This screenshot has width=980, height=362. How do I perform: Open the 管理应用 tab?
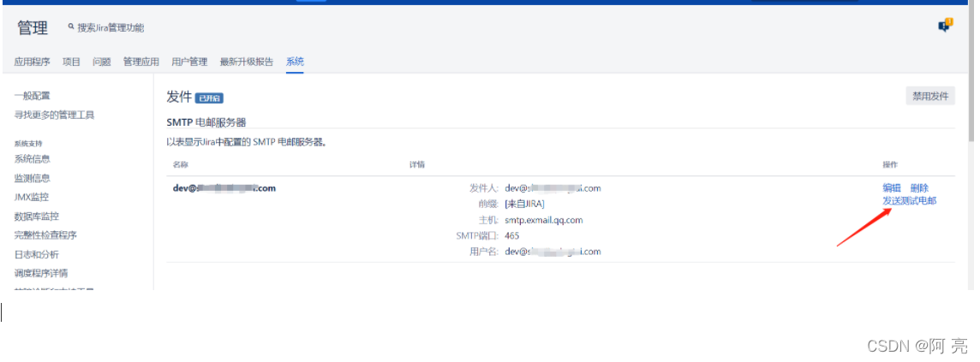[x=141, y=62]
